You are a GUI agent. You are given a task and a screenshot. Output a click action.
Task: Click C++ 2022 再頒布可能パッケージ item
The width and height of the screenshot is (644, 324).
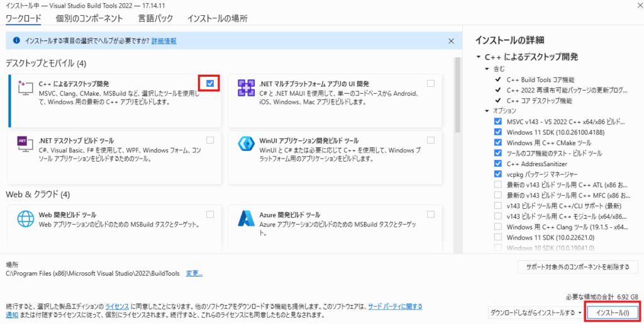coord(567,90)
